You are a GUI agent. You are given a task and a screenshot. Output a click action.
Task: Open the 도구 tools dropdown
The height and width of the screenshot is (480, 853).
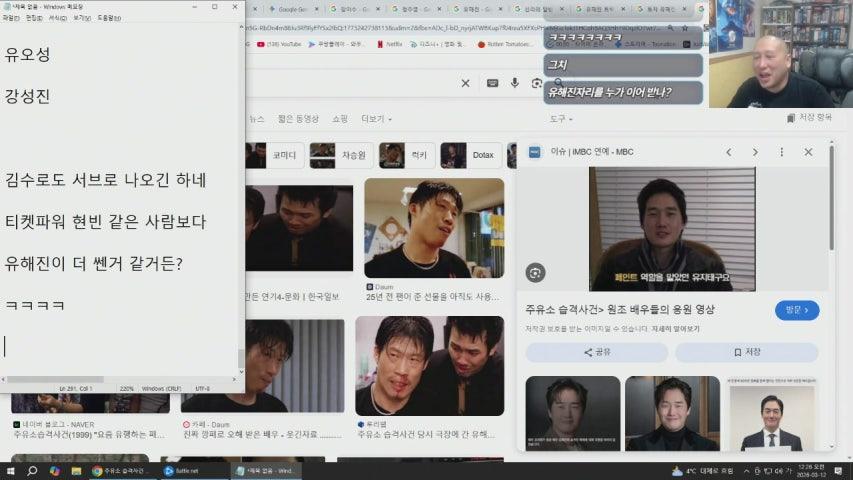point(561,119)
